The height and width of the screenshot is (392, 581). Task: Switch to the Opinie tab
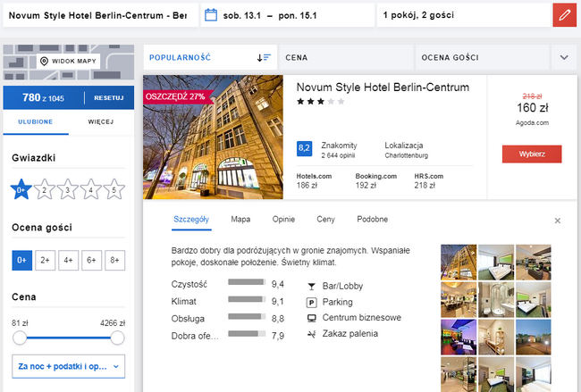(283, 220)
